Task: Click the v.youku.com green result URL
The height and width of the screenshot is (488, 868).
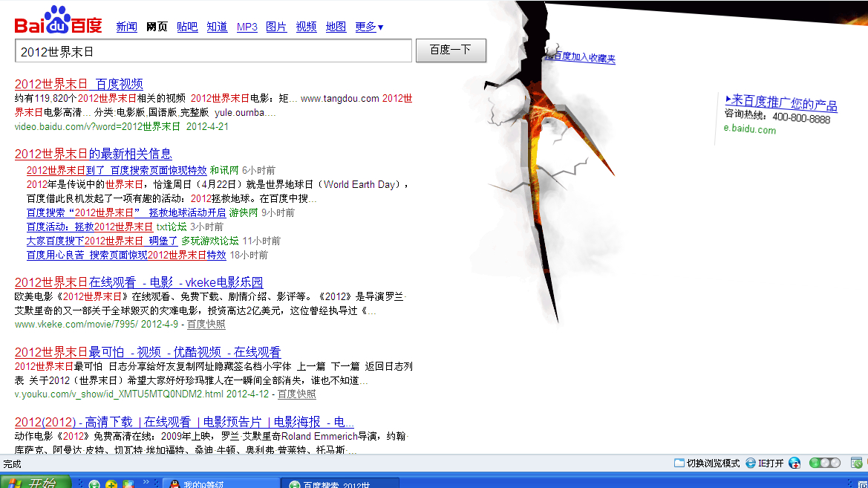Action: click(119, 394)
